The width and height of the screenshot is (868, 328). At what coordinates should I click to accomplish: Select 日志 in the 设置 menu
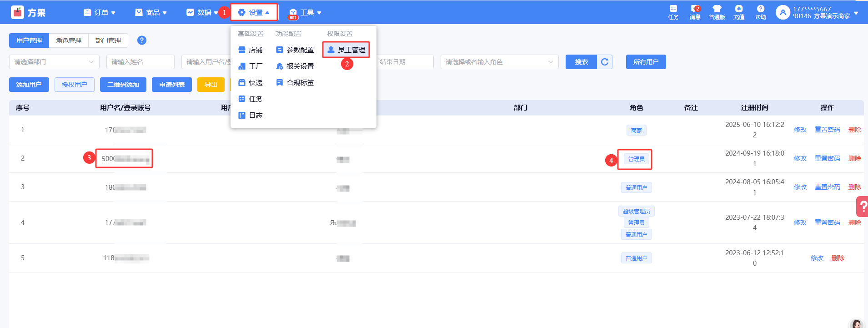pyautogui.click(x=251, y=116)
